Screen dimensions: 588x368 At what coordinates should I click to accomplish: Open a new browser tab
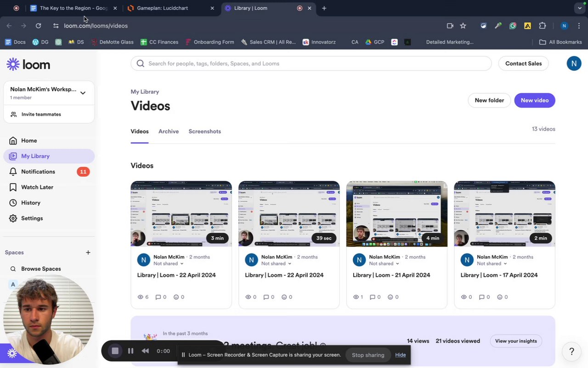click(324, 8)
